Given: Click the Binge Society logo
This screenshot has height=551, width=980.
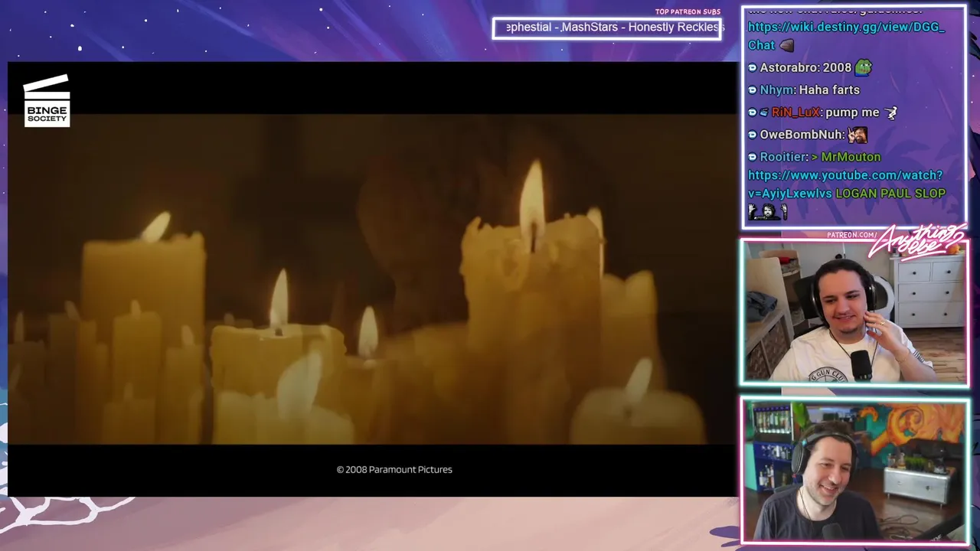Looking at the screenshot, I should (47, 100).
